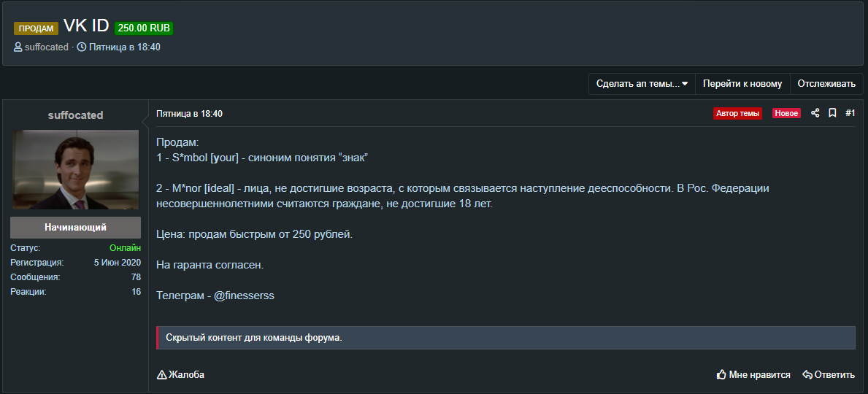Open the post number #1 permalink
Viewport: 868px width, 394px height.
pyautogui.click(x=850, y=113)
